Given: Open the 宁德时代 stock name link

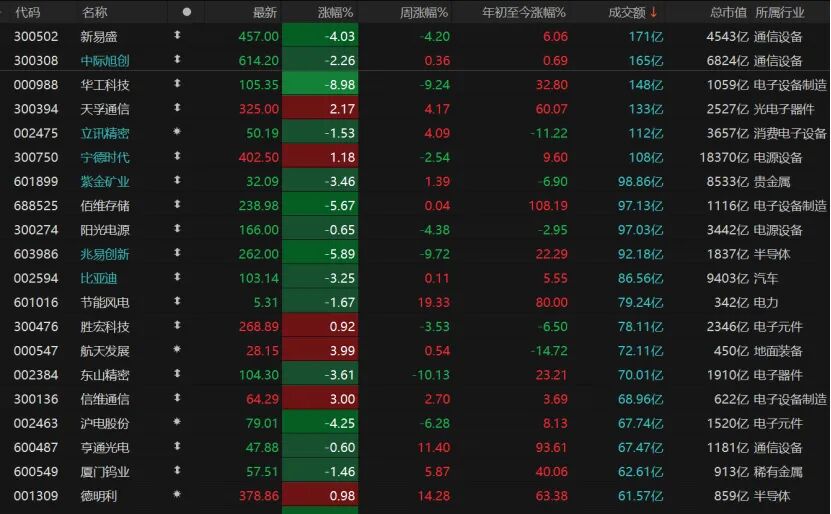Looking at the screenshot, I should tap(105, 157).
